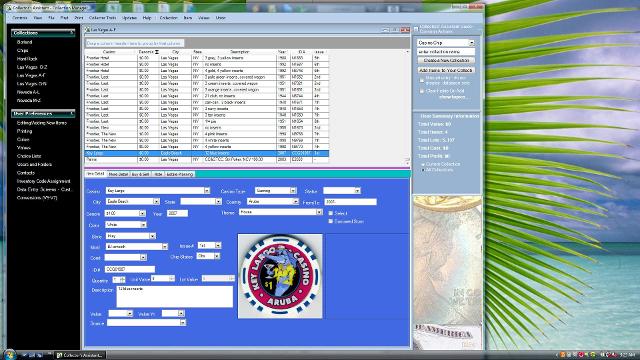Click the ID # input field
640x360 pixels.
130,269
